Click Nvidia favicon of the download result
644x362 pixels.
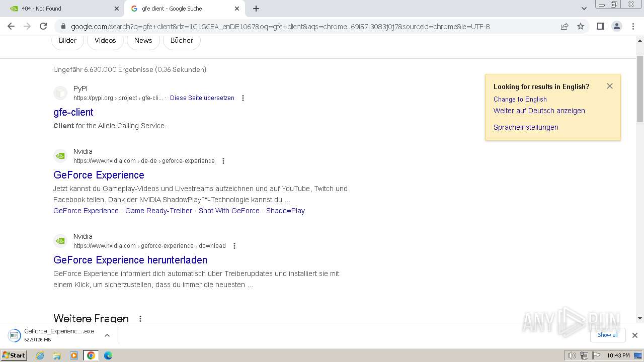click(x=60, y=241)
